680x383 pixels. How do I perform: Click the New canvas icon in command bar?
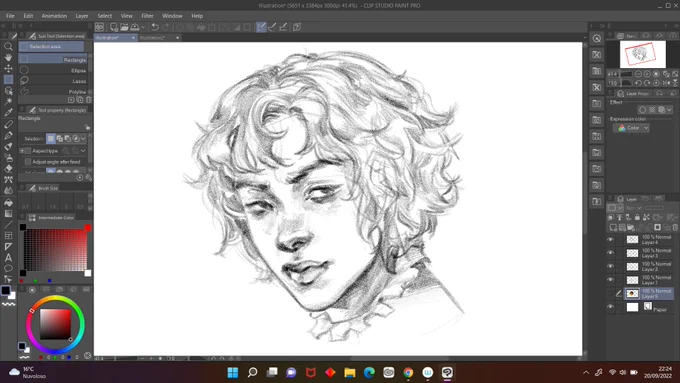tap(114, 27)
